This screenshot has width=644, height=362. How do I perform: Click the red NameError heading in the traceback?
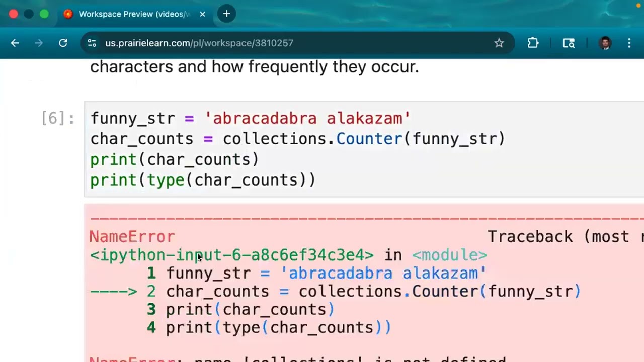132,237
